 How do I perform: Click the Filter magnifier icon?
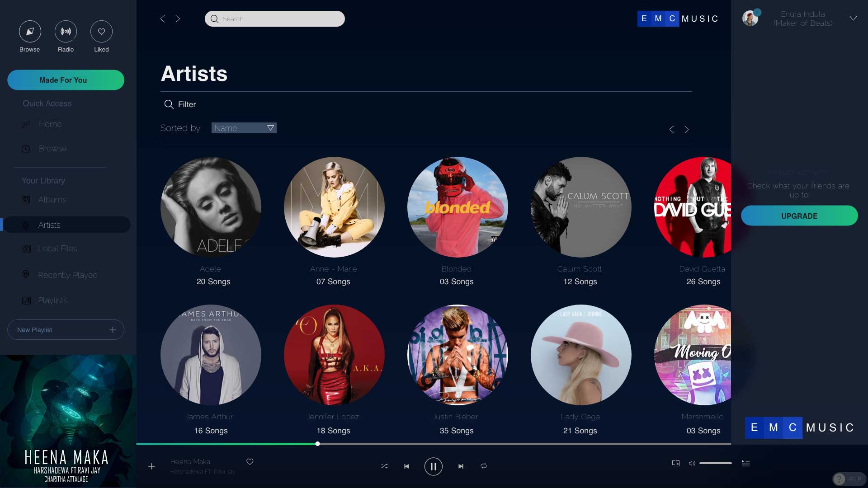(169, 104)
